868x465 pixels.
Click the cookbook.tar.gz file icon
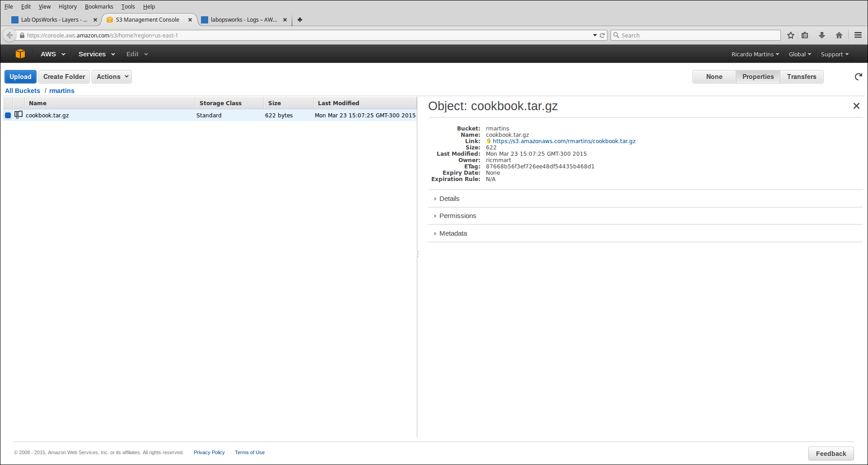(19, 115)
